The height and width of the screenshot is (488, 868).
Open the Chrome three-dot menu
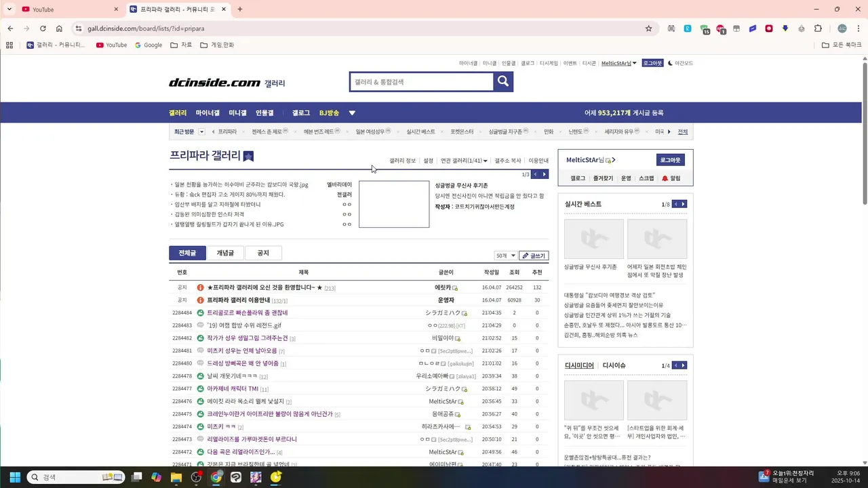[858, 28]
